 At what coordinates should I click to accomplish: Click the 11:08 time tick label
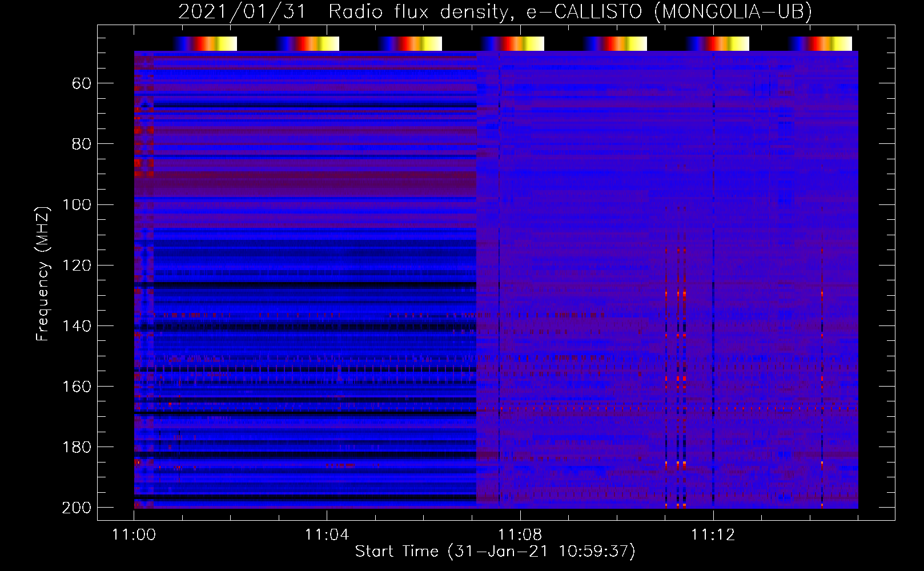click(x=520, y=535)
